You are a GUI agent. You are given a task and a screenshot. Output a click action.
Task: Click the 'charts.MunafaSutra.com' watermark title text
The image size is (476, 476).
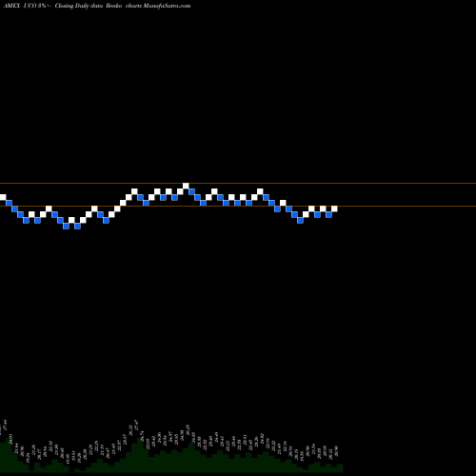click(x=158, y=6)
